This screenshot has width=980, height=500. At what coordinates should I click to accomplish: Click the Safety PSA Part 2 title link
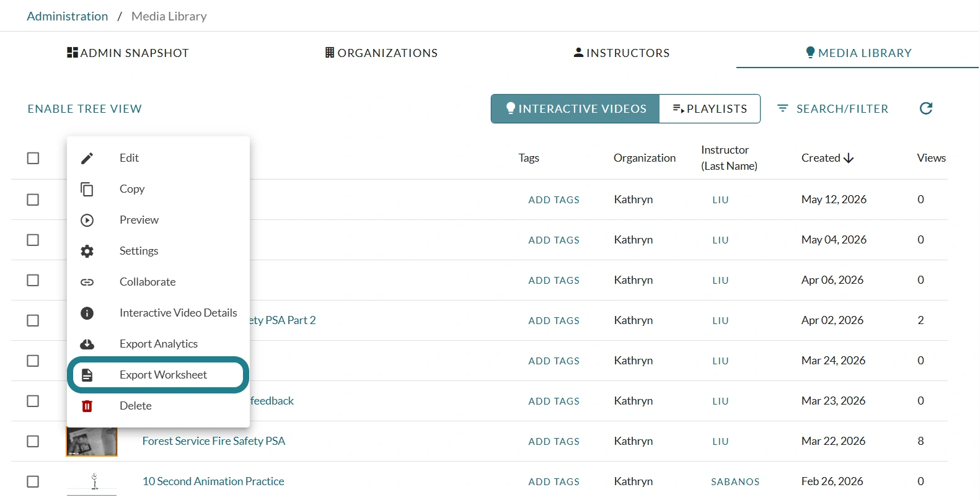tap(283, 320)
